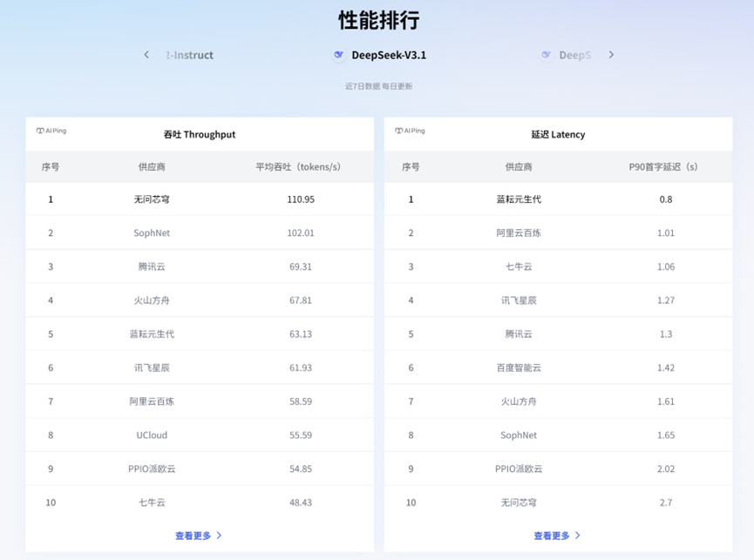This screenshot has width=754, height=560.
Task: Click the 1.42 latency value
Action: point(666,368)
